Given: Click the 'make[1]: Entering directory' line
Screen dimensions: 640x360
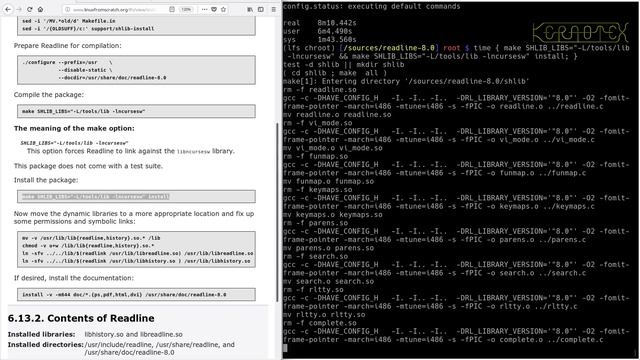Looking at the screenshot, I should pyautogui.click(x=406, y=81).
